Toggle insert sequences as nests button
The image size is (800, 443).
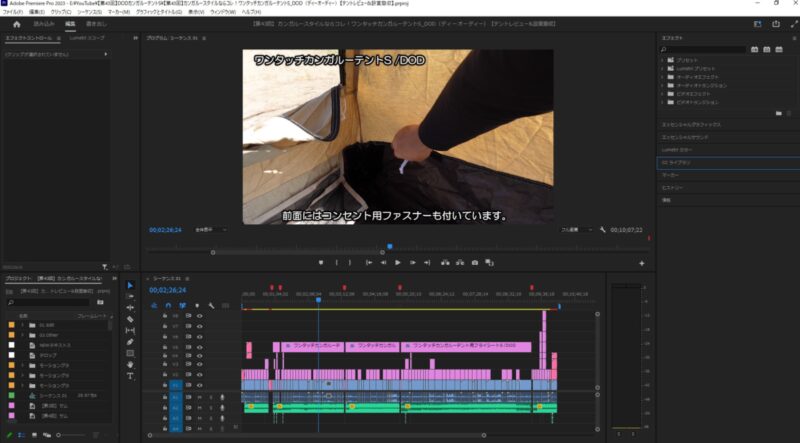pos(154,306)
